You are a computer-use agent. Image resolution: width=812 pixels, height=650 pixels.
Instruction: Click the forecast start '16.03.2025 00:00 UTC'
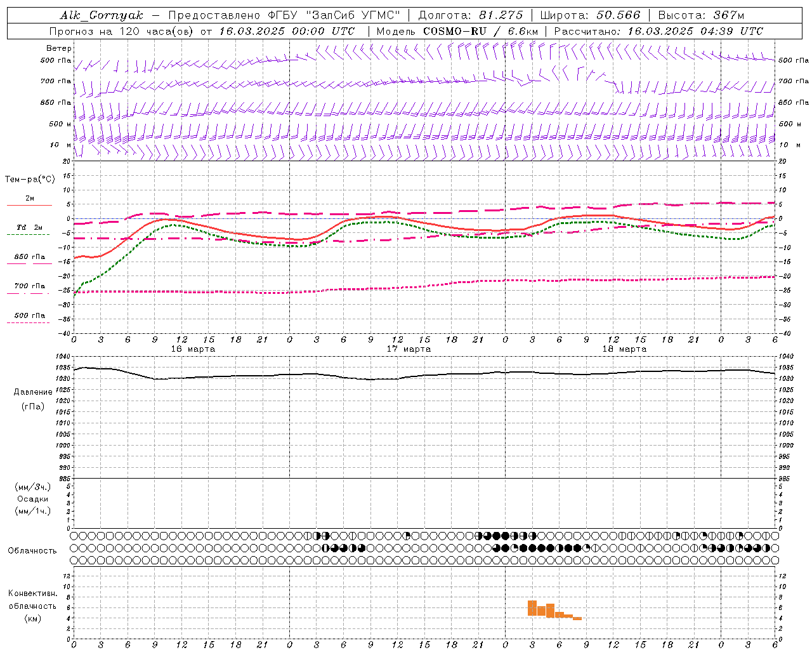pyautogui.click(x=287, y=31)
